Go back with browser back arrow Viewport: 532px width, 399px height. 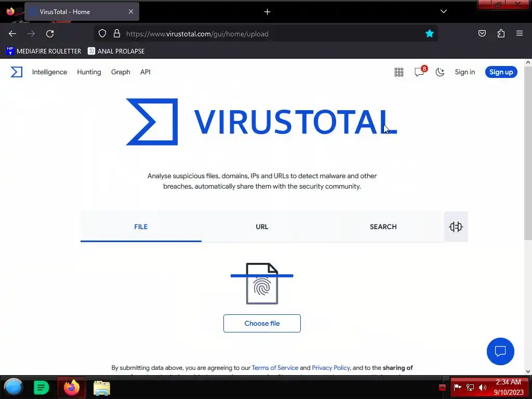pyautogui.click(x=12, y=34)
